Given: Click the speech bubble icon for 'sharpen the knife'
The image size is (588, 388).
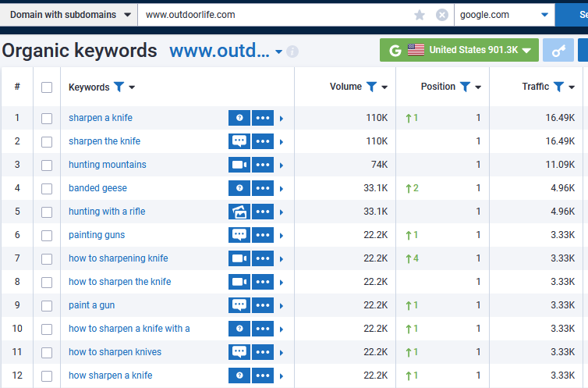Looking at the screenshot, I should pyautogui.click(x=239, y=141).
